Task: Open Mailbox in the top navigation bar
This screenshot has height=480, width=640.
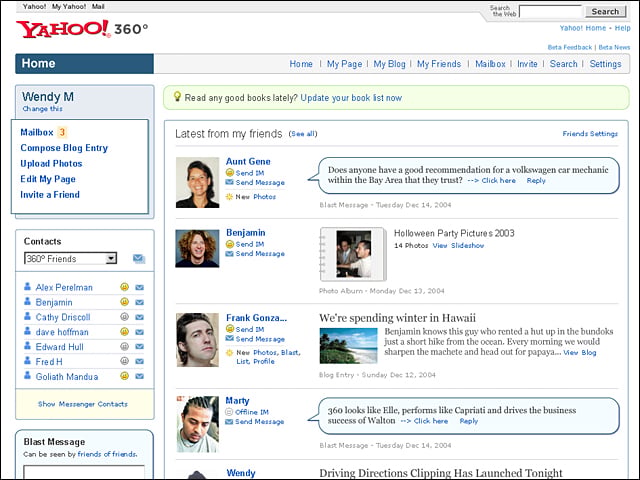Action: (x=490, y=64)
